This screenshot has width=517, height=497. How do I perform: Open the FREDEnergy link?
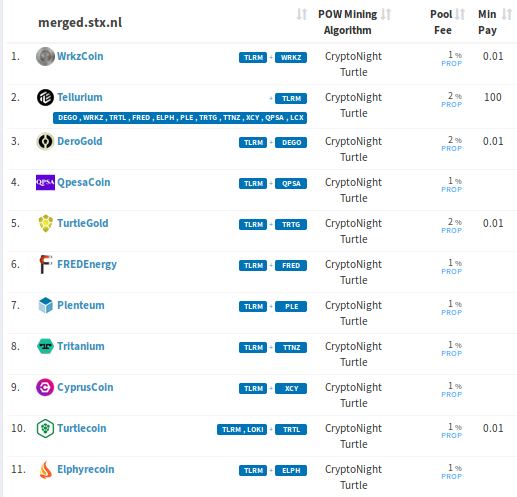pos(87,264)
